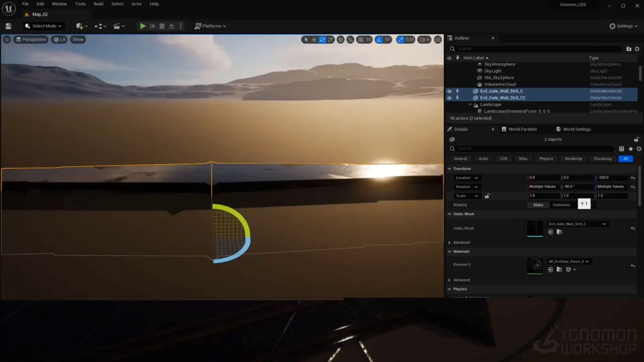
Task: Open the Edit menu
Action: coord(40,4)
